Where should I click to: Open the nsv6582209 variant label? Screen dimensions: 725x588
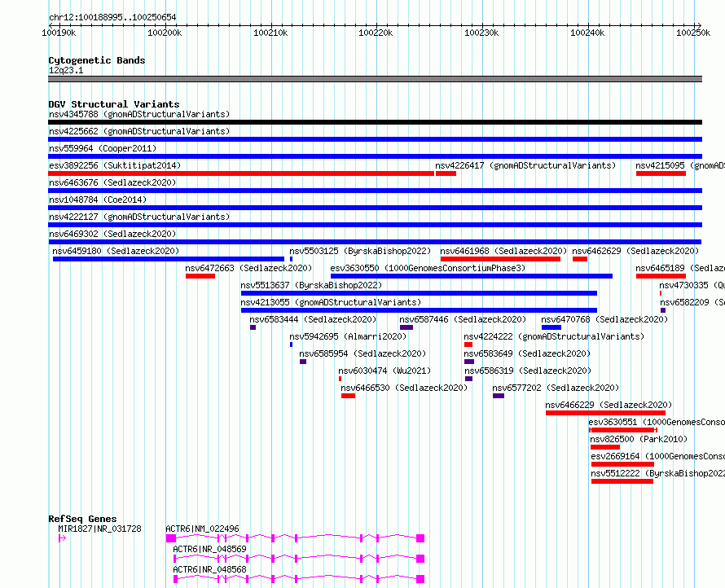coord(692,302)
